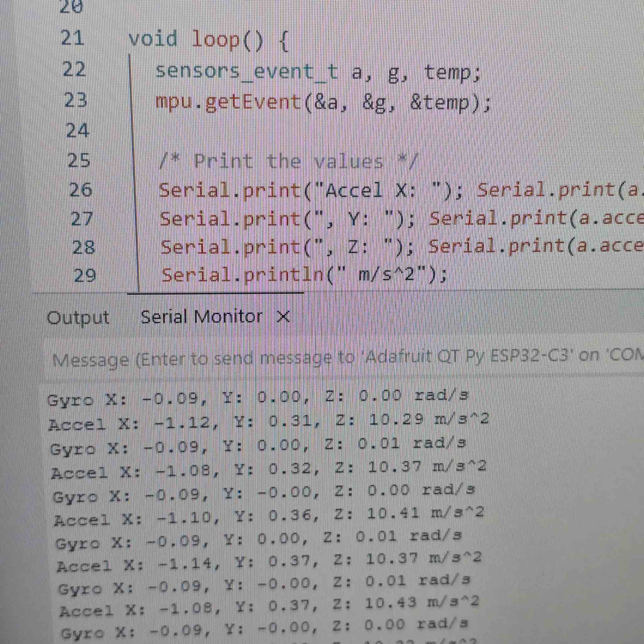Switch to the Output tab
The image size is (644, 644).
pos(78,318)
